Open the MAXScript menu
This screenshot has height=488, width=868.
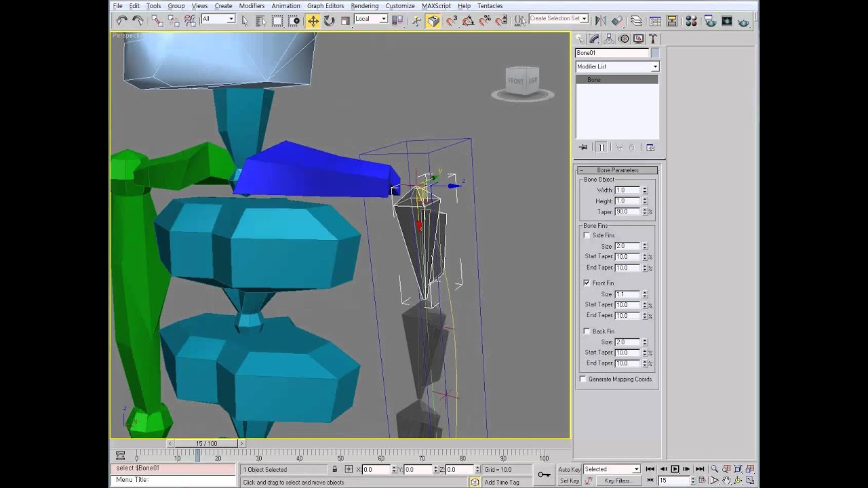[x=436, y=5]
